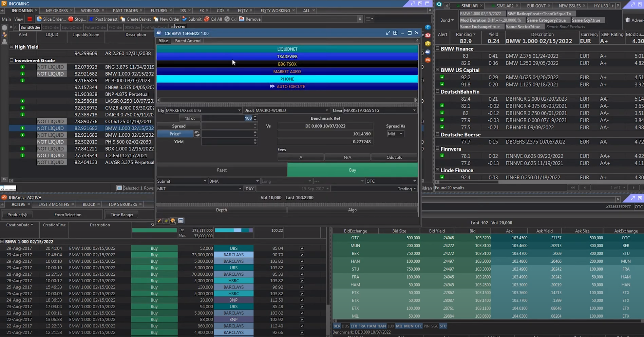
Task: Click the price swap arrows icon
Action: (197, 134)
